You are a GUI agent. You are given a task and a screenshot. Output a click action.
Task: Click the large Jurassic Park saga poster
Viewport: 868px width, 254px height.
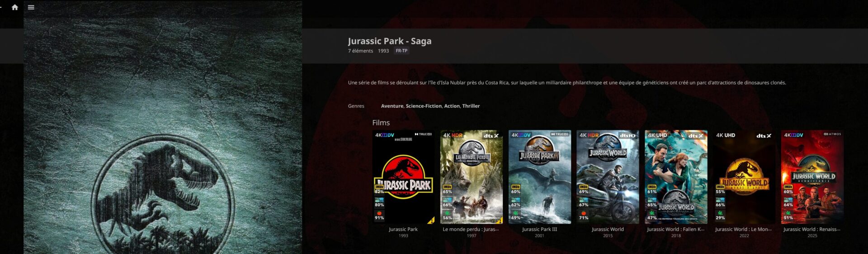163,127
